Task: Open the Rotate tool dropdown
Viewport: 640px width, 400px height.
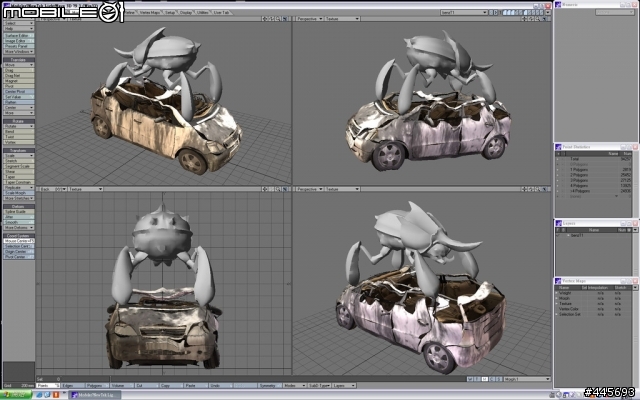Action: point(19,126)
